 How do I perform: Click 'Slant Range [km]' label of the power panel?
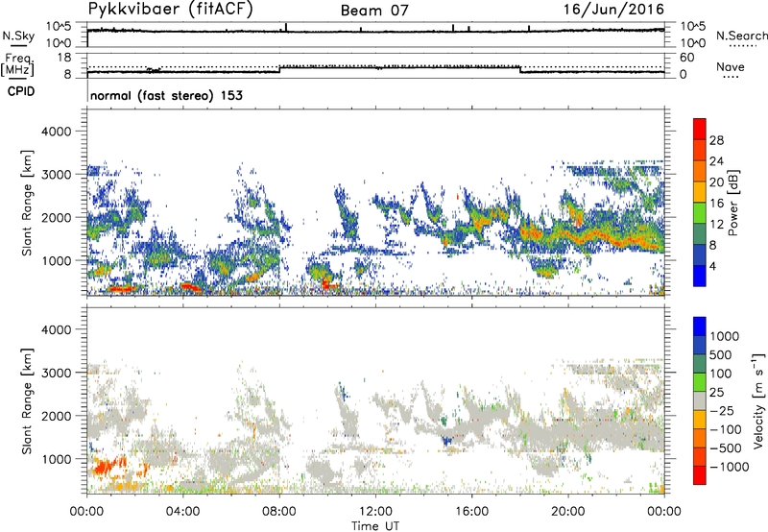pyautogui.click(x=27, y=203)
